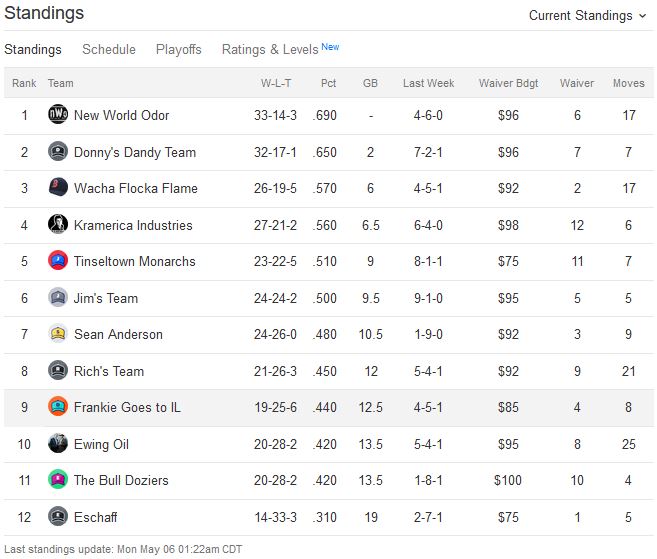The image size is (657, 559).
Task: Click the Rich's Team name link
Action: click(109, 371)
